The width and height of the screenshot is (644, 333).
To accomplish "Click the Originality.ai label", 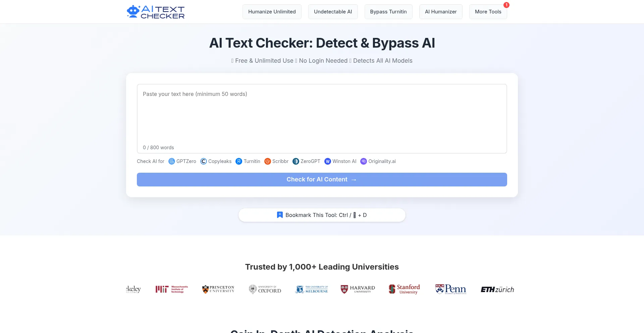I will (382, 161).
